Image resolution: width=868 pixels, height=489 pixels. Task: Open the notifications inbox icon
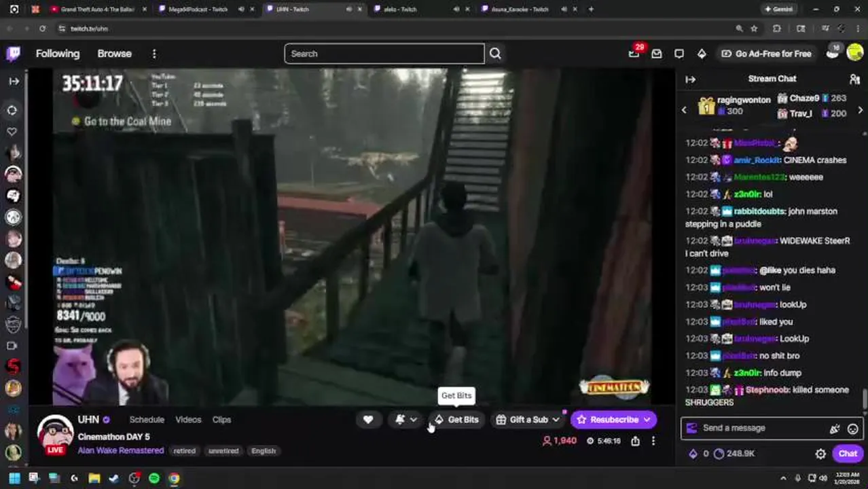(x=657, y=54)
